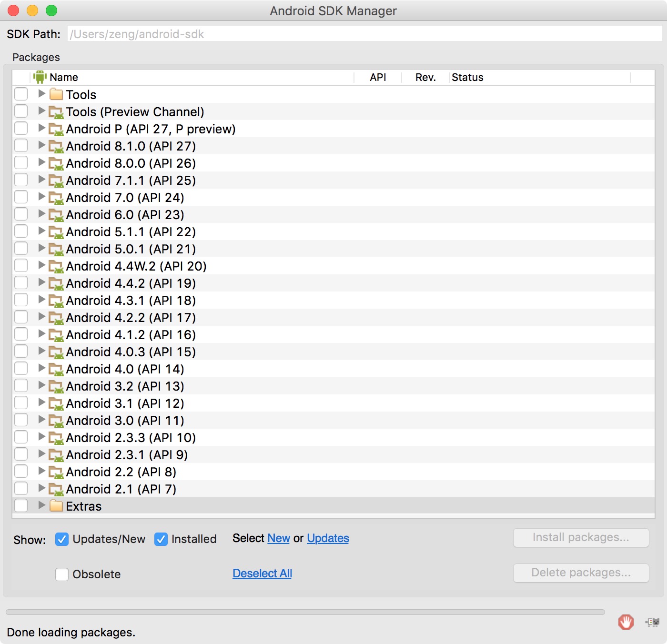Screen dimensions: 667x644
Task: Click the Android 8.0.0 package icon
Action: (56, 164)
